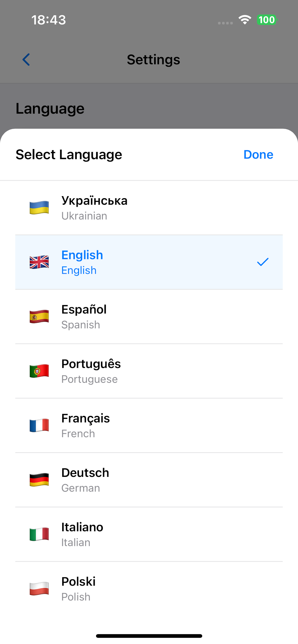The height and width of the screenshot is (644, 298).
Task: Confirm selection with Done
Action: click(258, 154)
